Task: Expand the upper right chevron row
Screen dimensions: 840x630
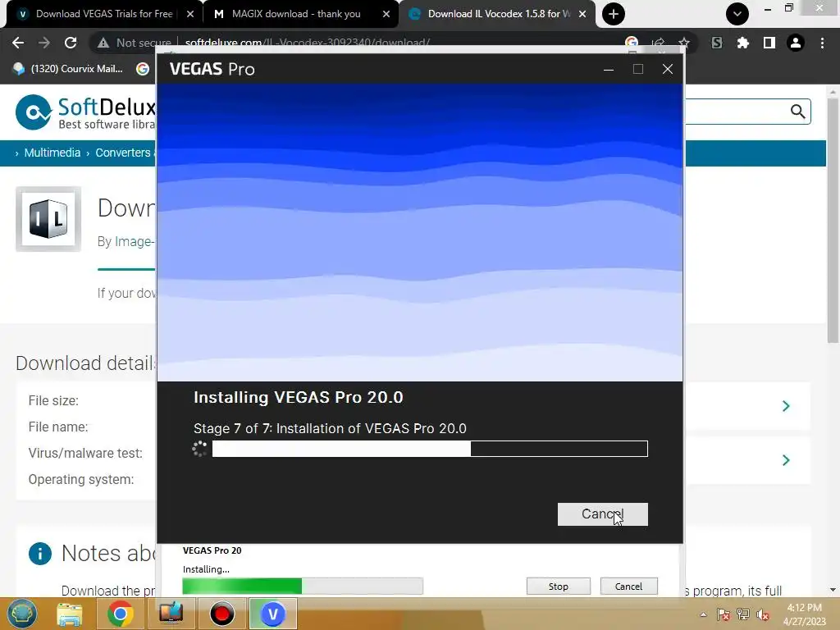Action: pos(786,406)
